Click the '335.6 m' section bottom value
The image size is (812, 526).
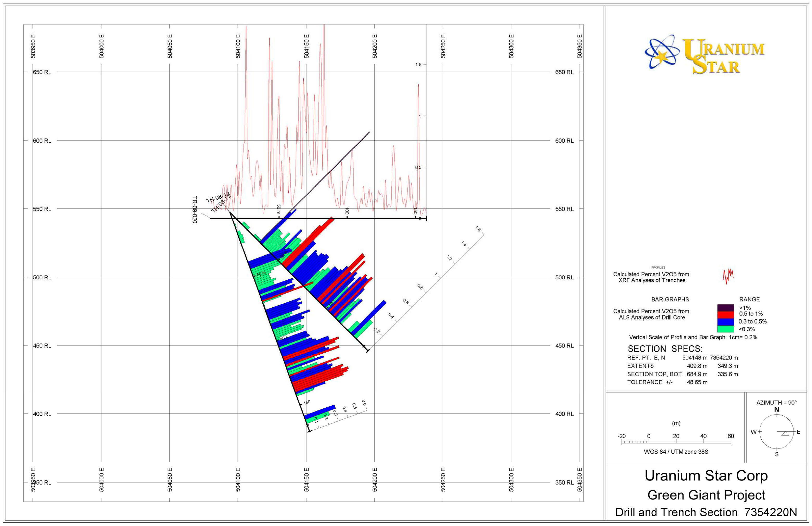coord(728,374)
